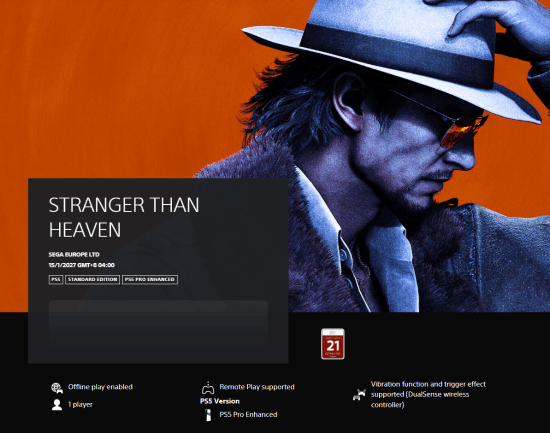Viewport: 550px width, 433px height.
Task: Click the Stranger Than Heaven title
Action: coord(124,217)
